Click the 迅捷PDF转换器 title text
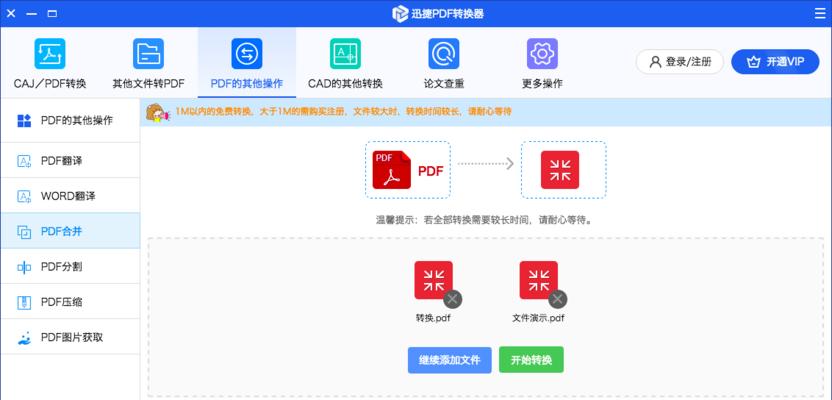The width and height of the screenshot is (832, 400). (447, 14)
